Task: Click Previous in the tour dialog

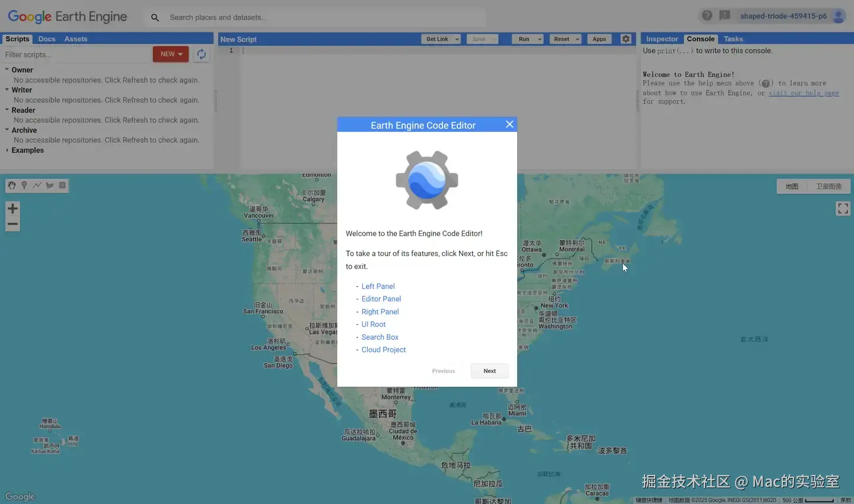Action: tap(444, 371)
